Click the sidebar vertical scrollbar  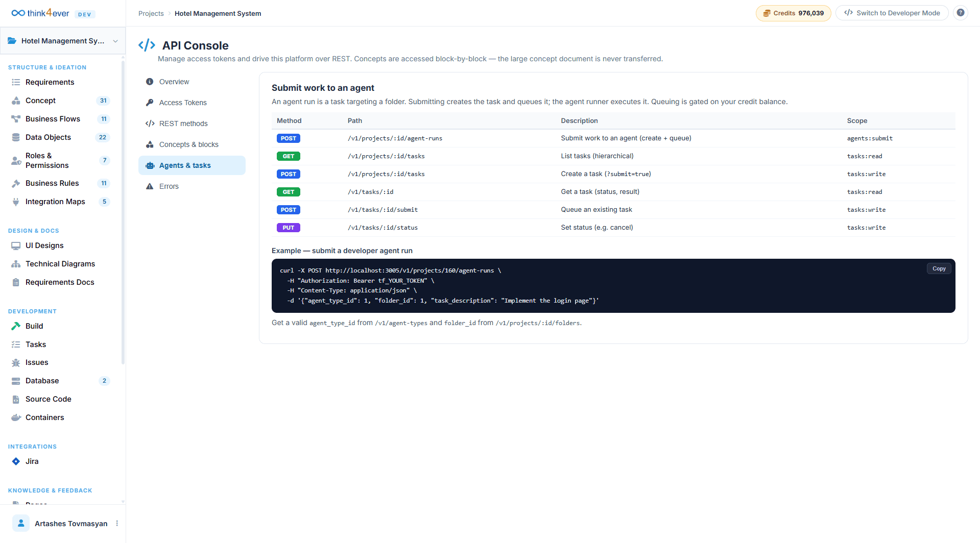(x=123, y=212)
